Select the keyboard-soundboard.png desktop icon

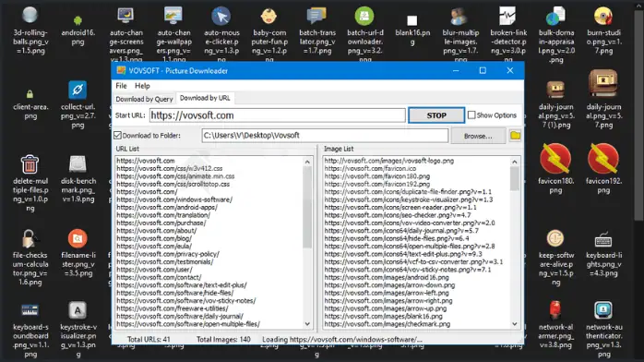click(x=30, y=310)
